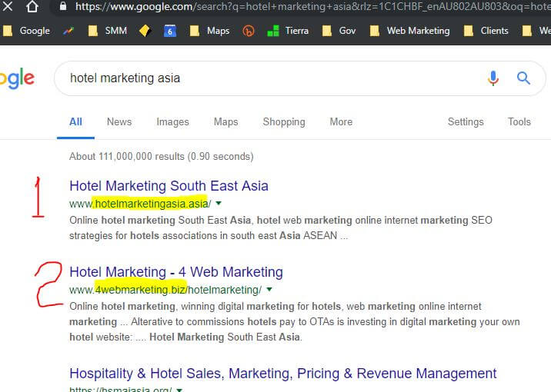Click the www.hotelmarketingasia.asia URL
This screenshot has height=392, width=551.
click(140, 204)
